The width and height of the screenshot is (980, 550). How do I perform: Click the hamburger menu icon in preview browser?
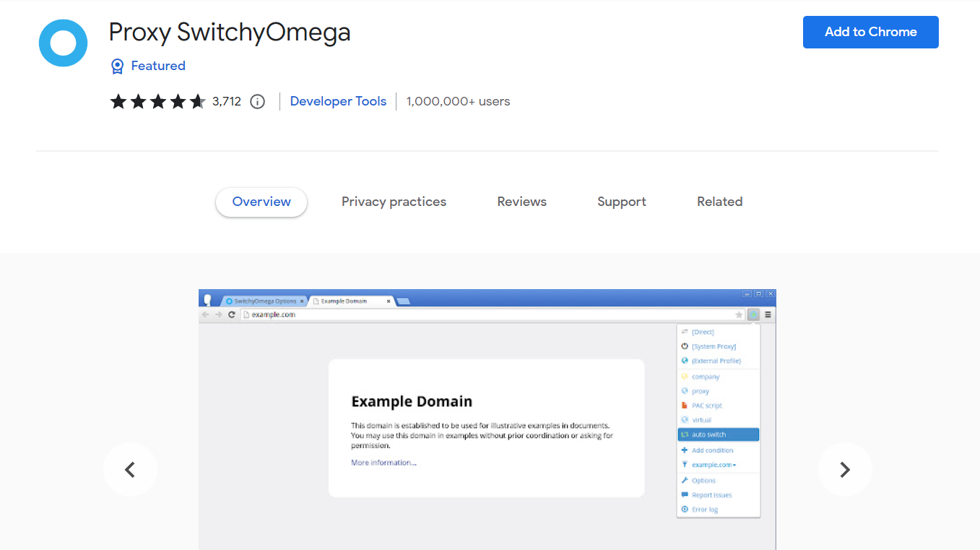click(x=768, y=314)
